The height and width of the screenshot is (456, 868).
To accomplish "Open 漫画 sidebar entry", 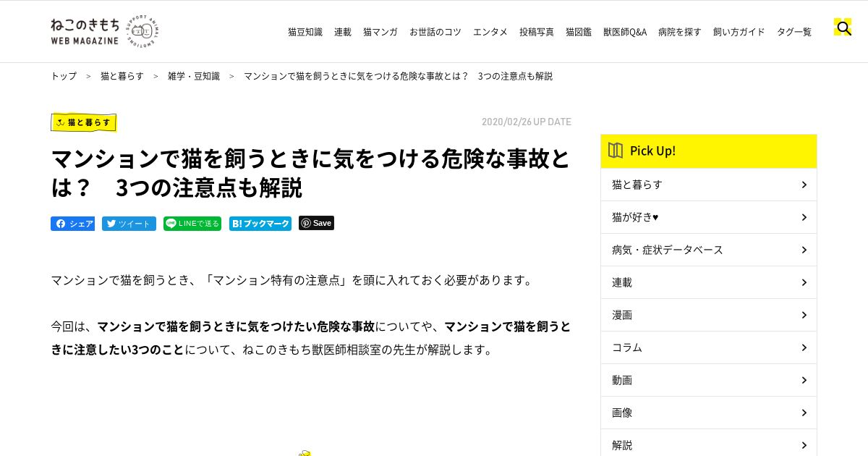I will point(709,315).
